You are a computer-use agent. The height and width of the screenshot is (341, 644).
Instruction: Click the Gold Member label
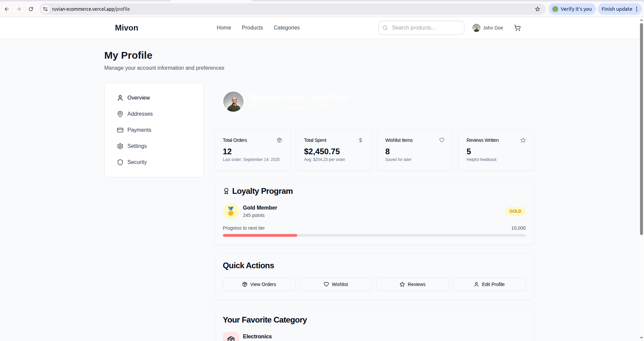tap(260, 208)
